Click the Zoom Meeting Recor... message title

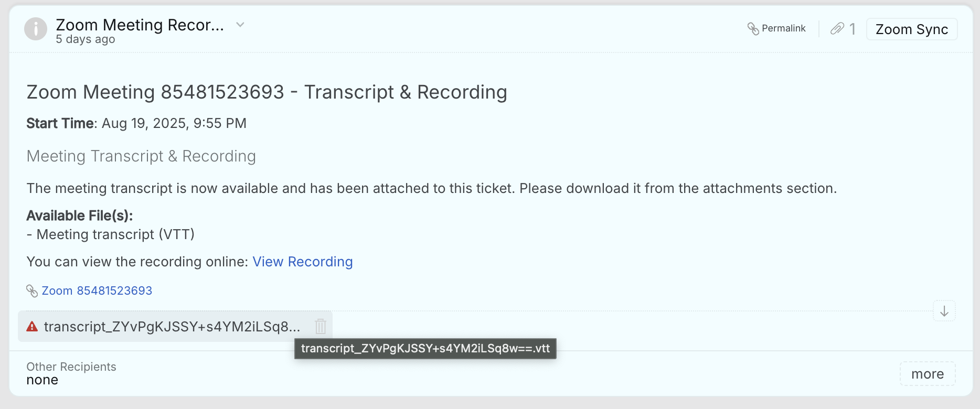[140, 25]
